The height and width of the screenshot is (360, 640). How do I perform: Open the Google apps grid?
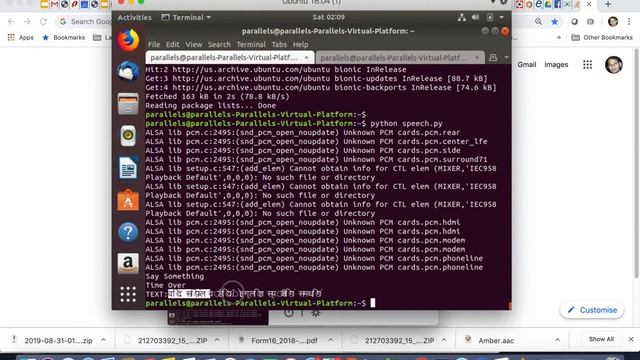click(x=587, y=64)
